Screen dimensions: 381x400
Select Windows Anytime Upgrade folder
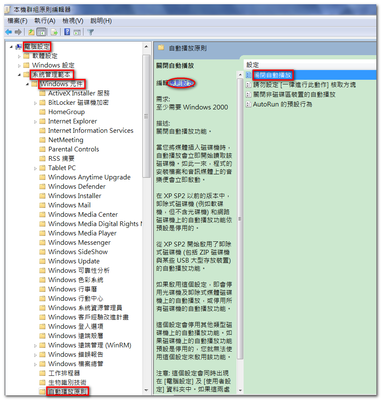(89, 177)
